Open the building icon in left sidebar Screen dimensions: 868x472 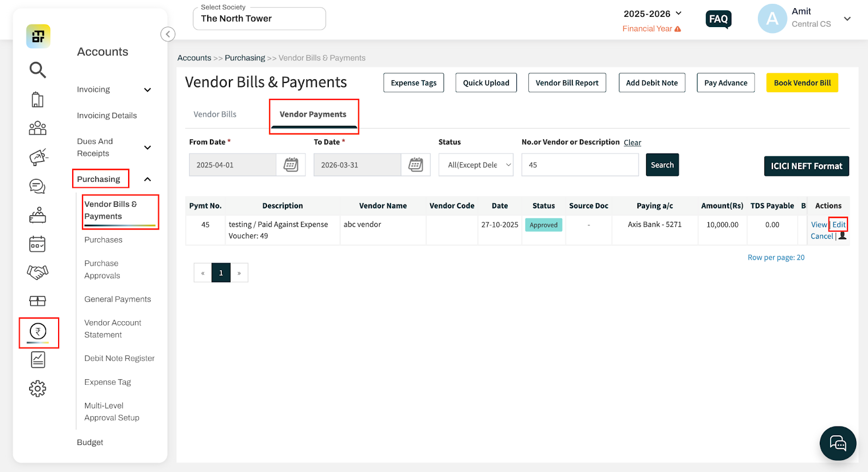coord(37,100)
